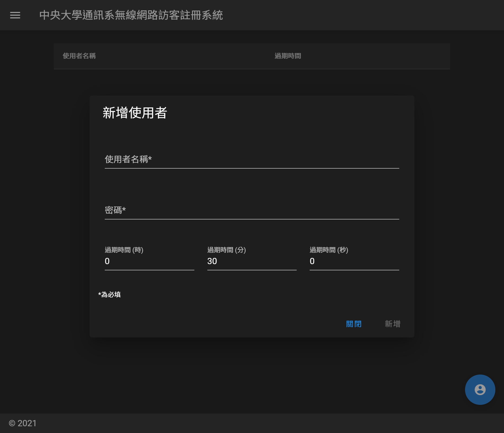
Task: Click the 過期時間 (時) field label
Action: click(124, 250)
